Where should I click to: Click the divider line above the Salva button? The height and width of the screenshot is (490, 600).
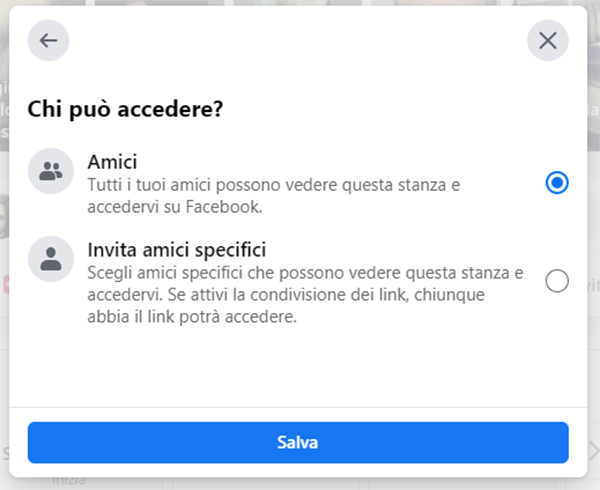click(x=298, y=408)
